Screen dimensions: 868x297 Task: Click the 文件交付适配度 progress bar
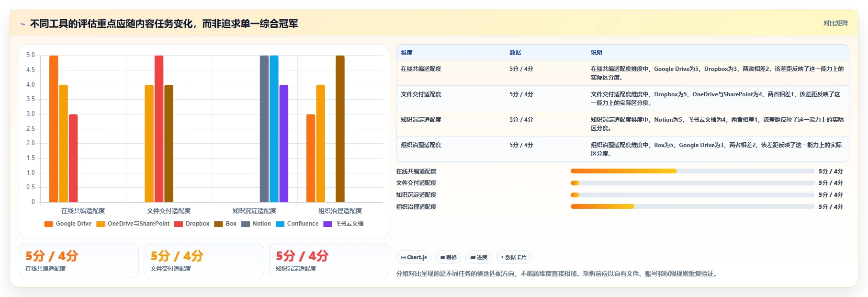pyautogui.click(x=692, y=183)
